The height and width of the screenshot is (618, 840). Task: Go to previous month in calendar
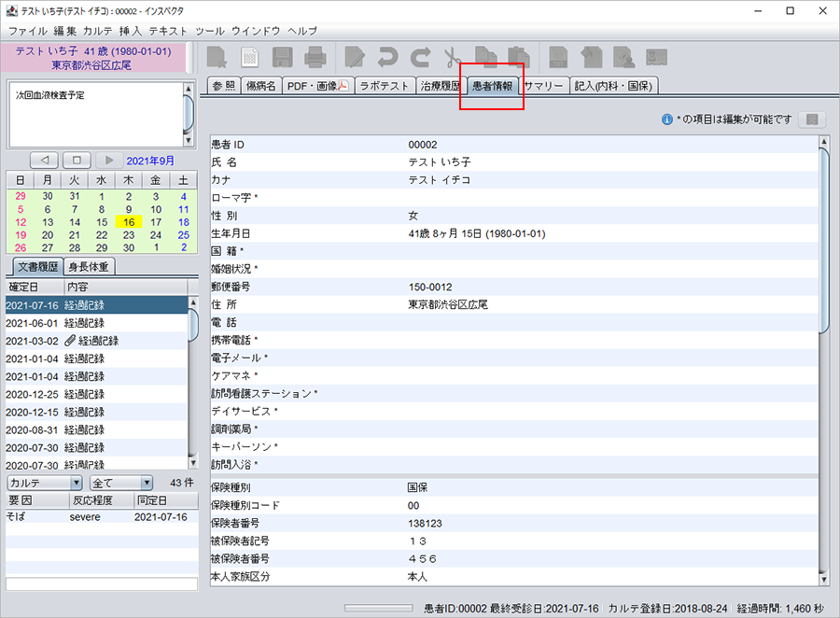pyautogui.click(x=45, y=161)
